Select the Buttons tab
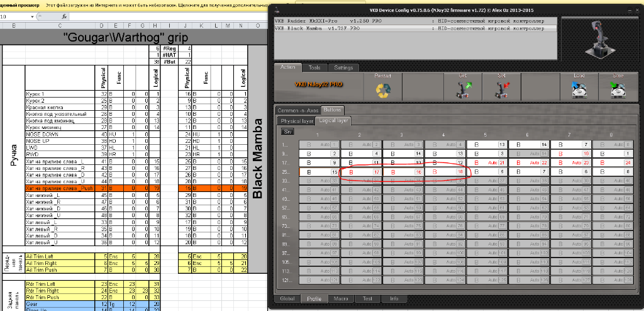 pos(332,110)
